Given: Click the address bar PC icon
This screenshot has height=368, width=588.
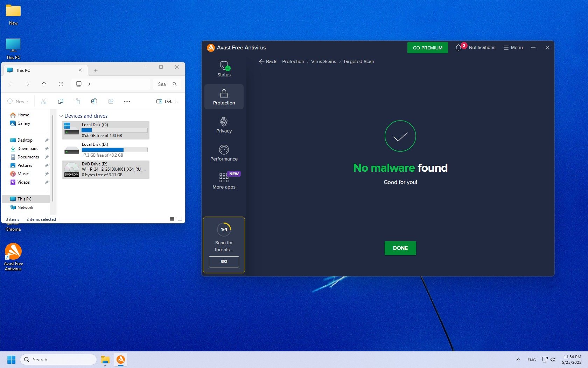Looking at the screenshot, I should click(79, 84).
